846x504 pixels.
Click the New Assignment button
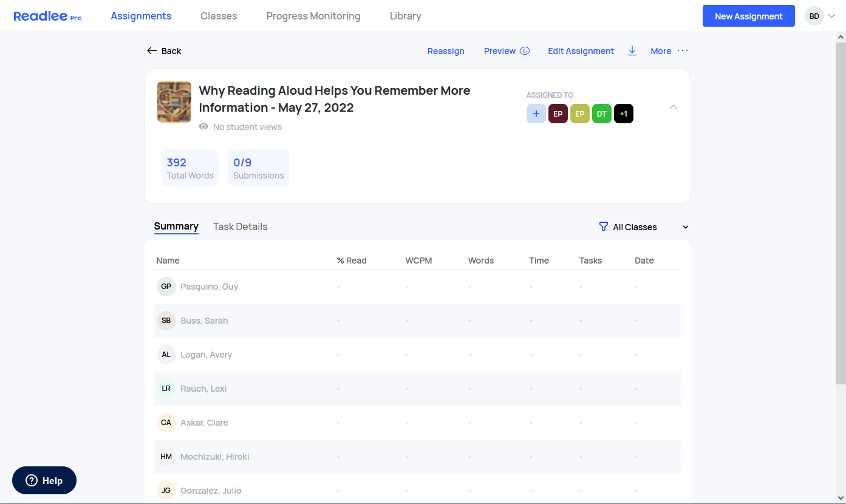click(749, 16)
